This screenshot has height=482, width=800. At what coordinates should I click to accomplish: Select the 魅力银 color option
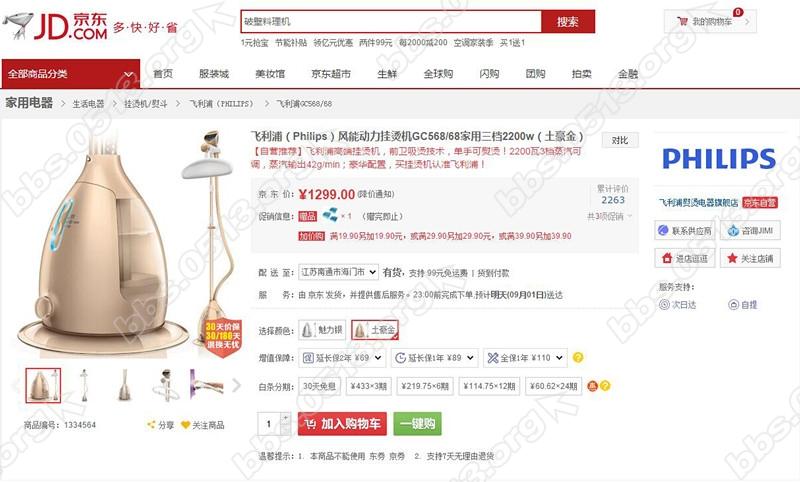322,330
